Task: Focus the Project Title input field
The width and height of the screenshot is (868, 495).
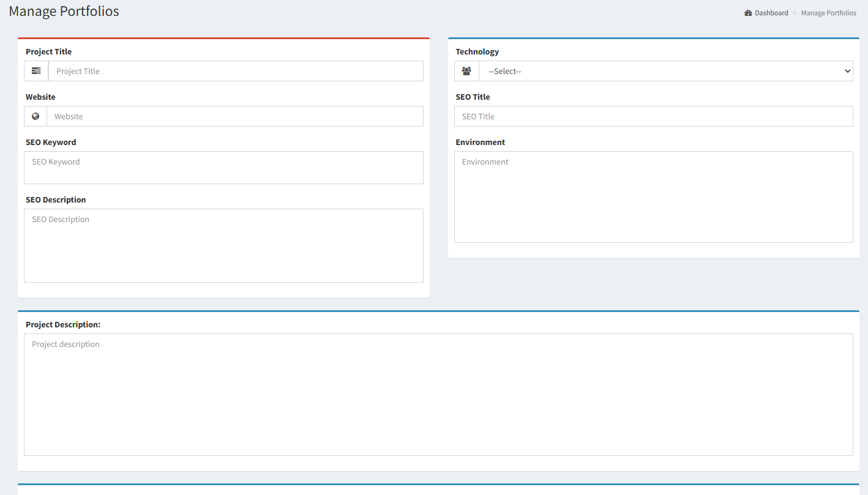Action: 236,71
